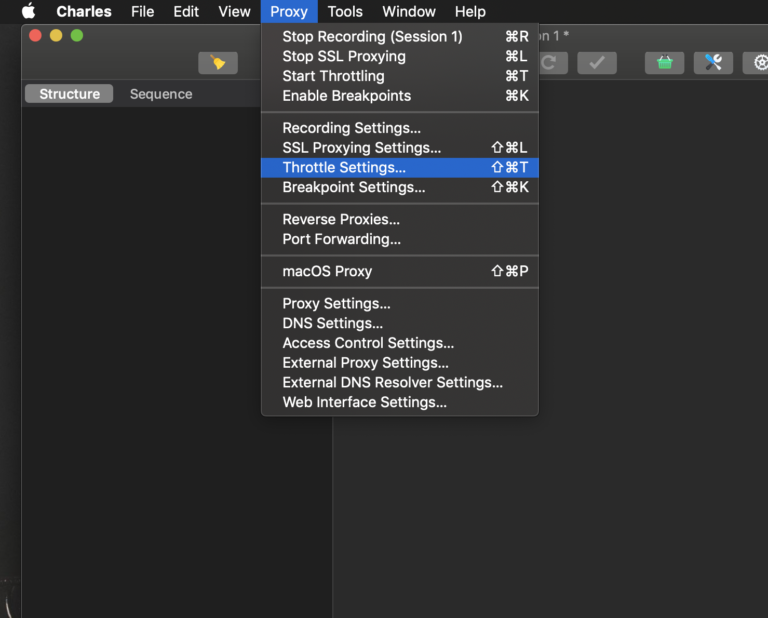Screen dimensions: 768x618
Task: Click the broom clear session icon
Action: coord(218,63)
